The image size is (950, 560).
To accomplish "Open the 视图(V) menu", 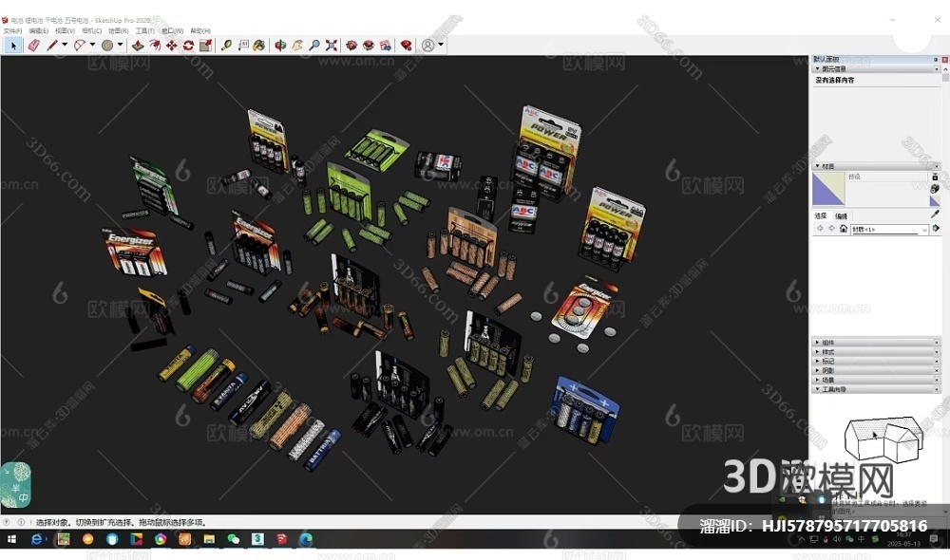I will click(x=65, y=31).
